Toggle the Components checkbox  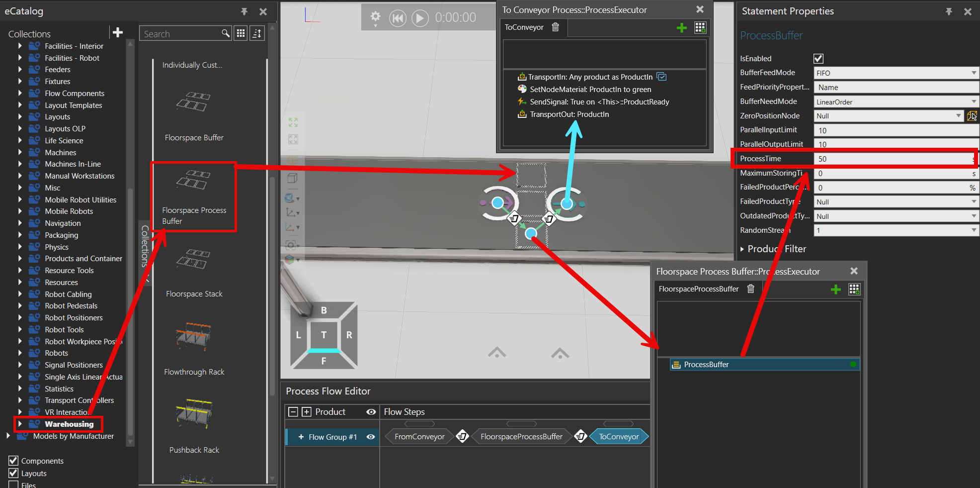pos(13,461)
